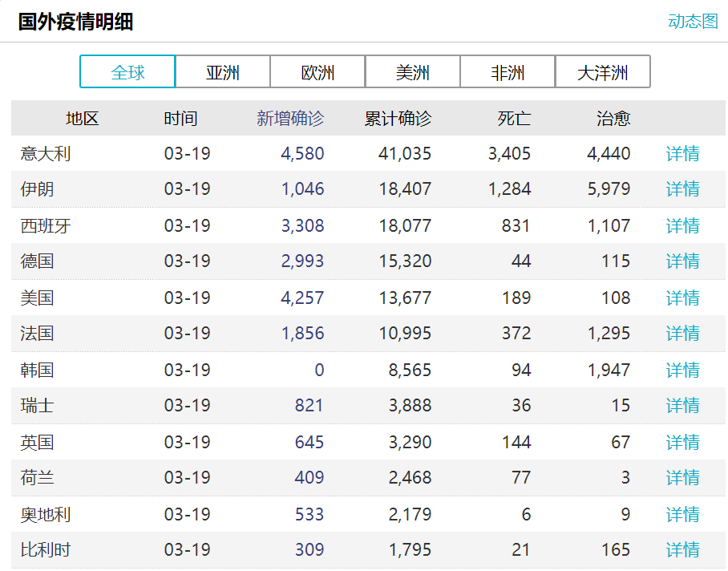Open 详情 for 伊朗

coord(682,189)
